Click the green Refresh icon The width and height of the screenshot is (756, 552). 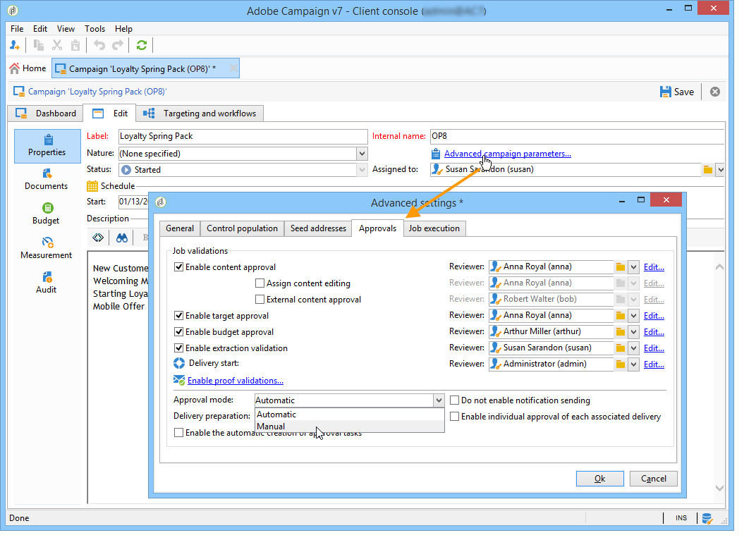(141, 45)
